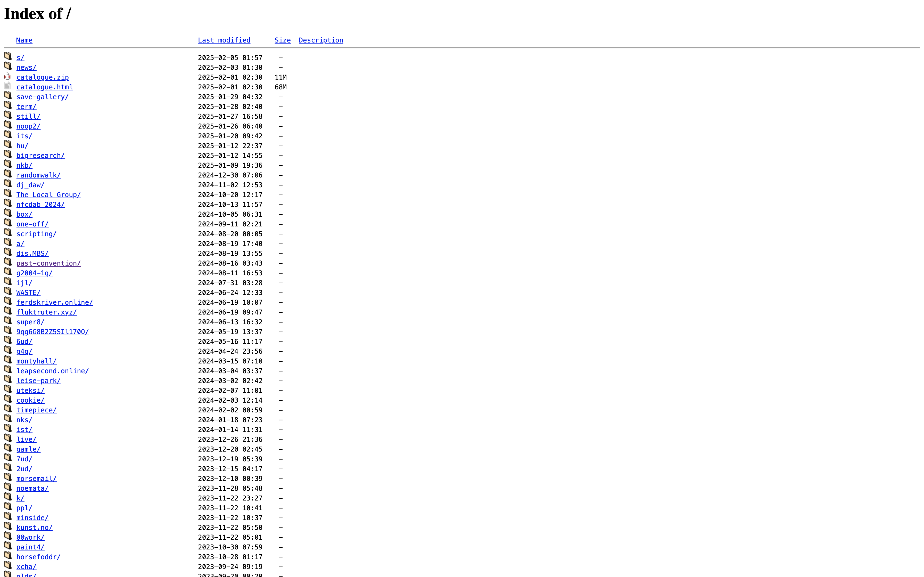Screen dimensions: 924x577
Task: Click the folder icon beside news/
Action: 8,66
